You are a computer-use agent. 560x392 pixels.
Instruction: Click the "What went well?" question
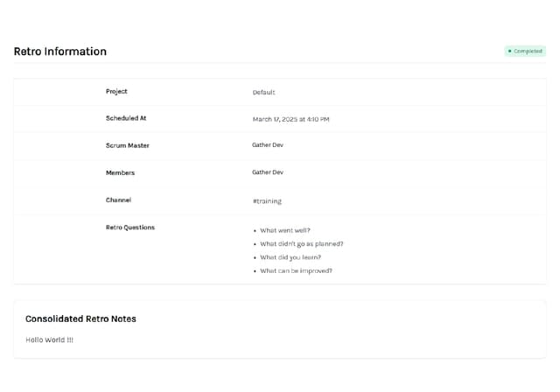point(285,230)
